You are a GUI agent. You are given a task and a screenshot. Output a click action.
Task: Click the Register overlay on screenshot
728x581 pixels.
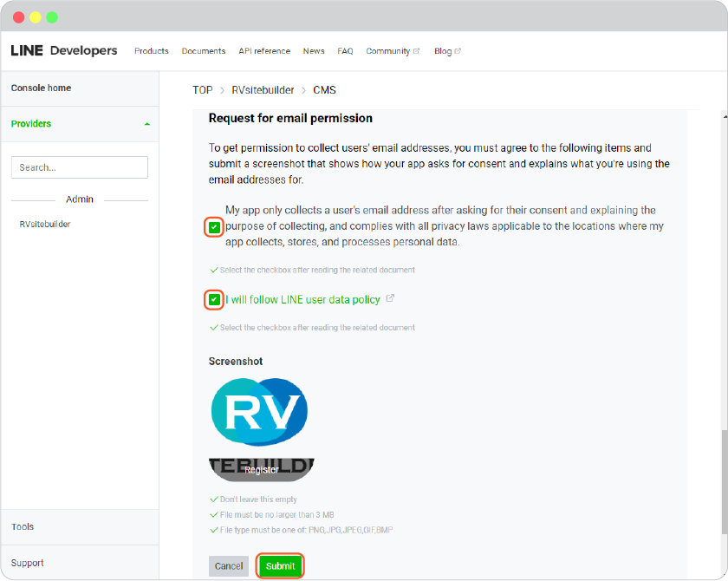pos(262,469)
